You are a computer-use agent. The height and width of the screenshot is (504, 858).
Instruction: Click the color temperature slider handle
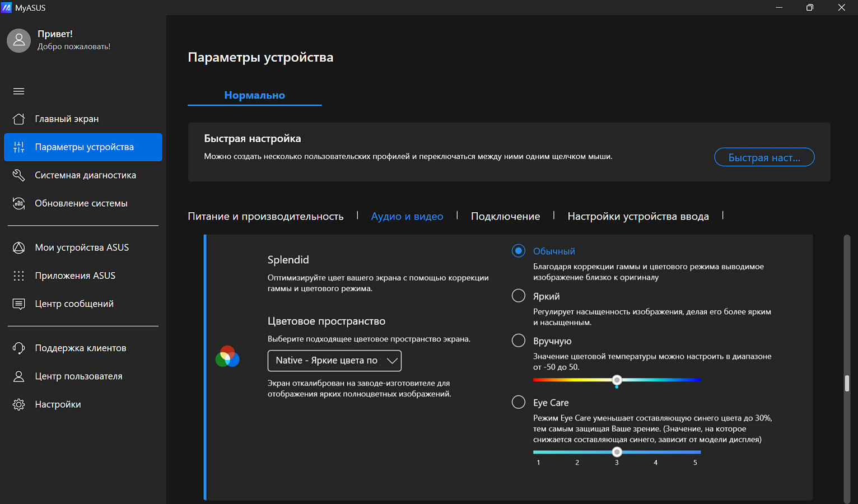(617, 380)
